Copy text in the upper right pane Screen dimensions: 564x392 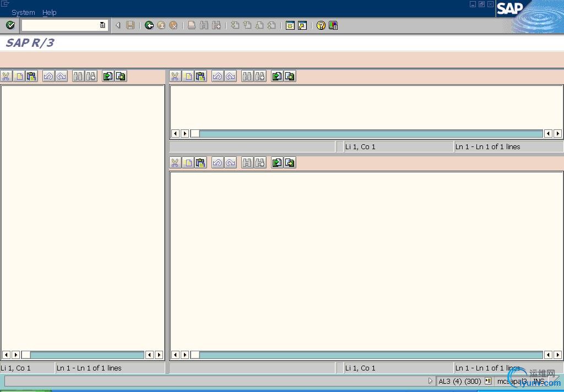pos(188,76)
